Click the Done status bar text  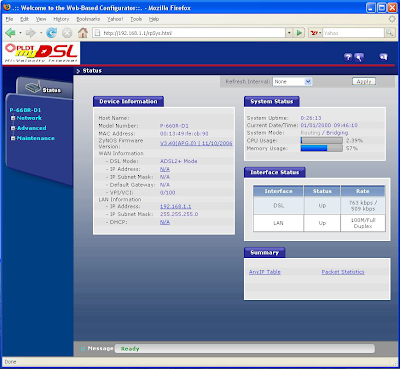coord(10,362)
